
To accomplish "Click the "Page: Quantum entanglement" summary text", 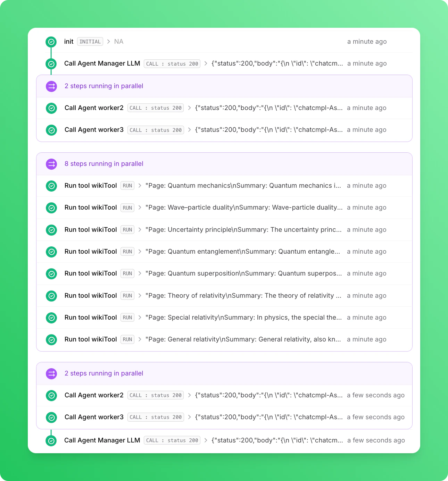I will [243, 252].
